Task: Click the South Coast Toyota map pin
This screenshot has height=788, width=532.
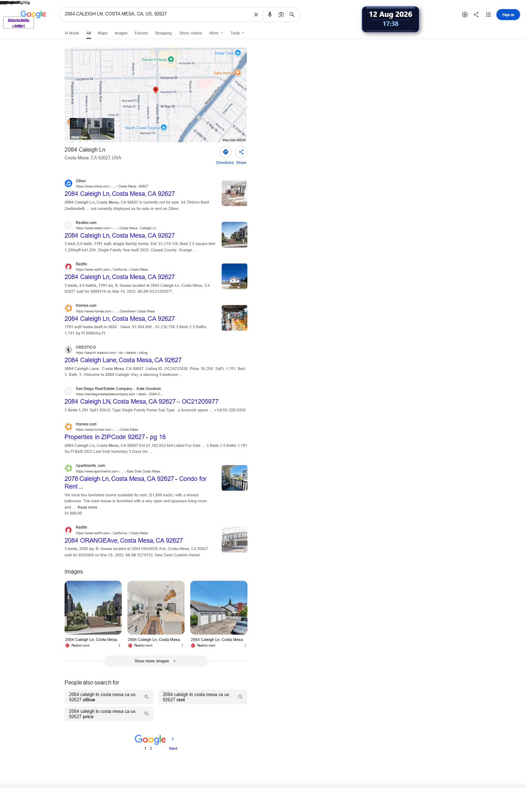Action: 163,127
